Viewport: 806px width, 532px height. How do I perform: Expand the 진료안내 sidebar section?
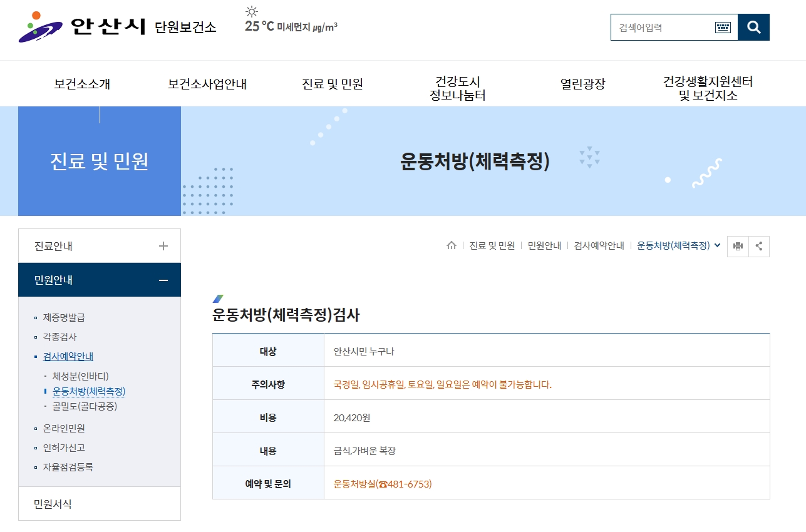(163, 245)
